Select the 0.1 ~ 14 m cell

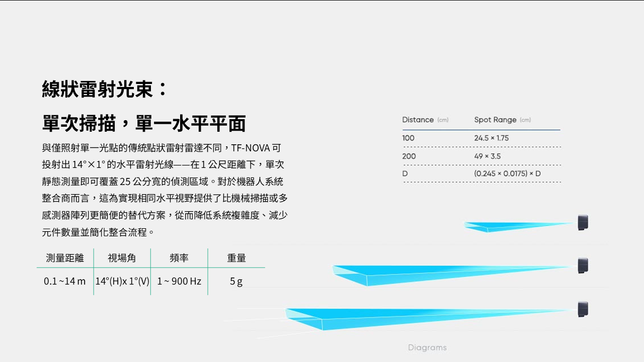click(65, 281)
